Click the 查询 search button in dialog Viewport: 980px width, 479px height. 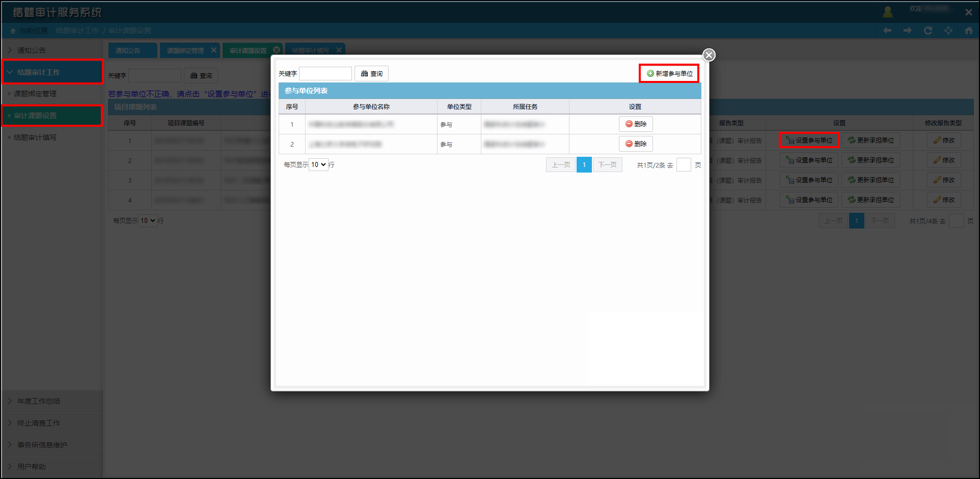tap(371, 74)
